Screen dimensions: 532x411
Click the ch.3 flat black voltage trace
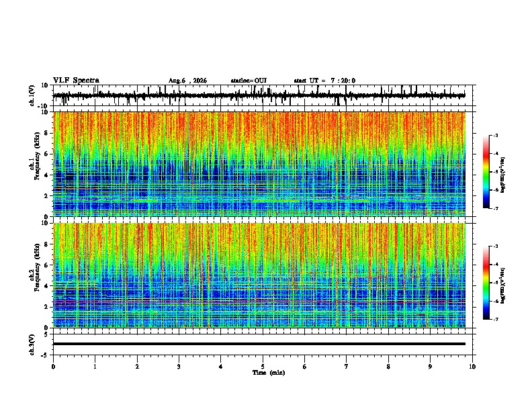point(259,344)
